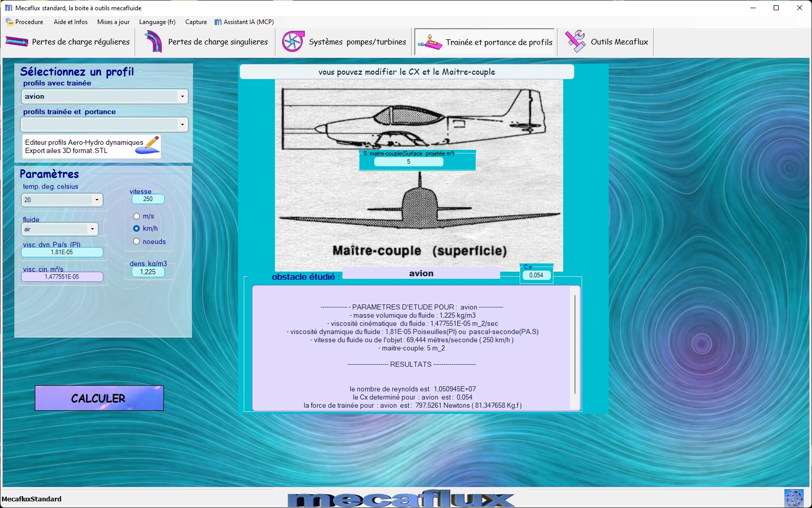Open the temperature deg. celsius dropdown
812x508 pixels.
pyautogui.click(x=97, y=200)
